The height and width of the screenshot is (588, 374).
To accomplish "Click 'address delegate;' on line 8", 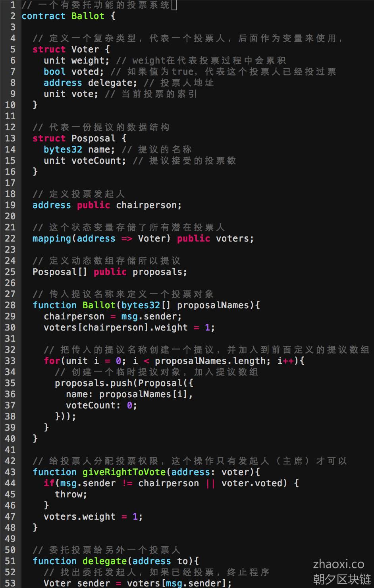I will (91, 83).
